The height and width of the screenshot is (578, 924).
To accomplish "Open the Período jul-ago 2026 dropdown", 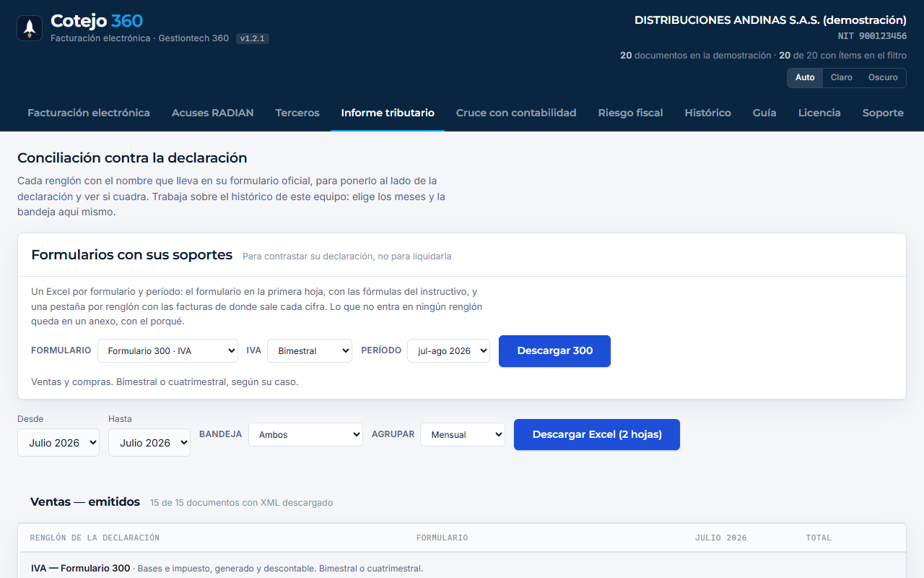I will tap(448, 350).
